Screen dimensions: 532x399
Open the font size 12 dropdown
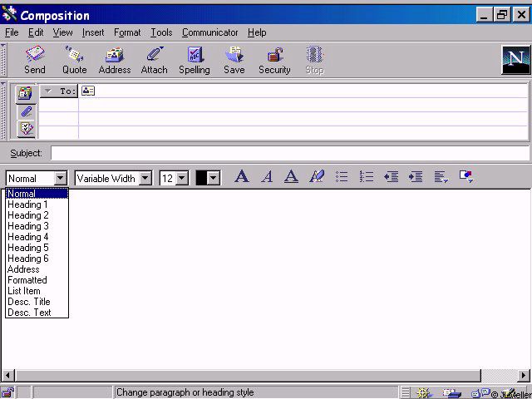(182, 178)
